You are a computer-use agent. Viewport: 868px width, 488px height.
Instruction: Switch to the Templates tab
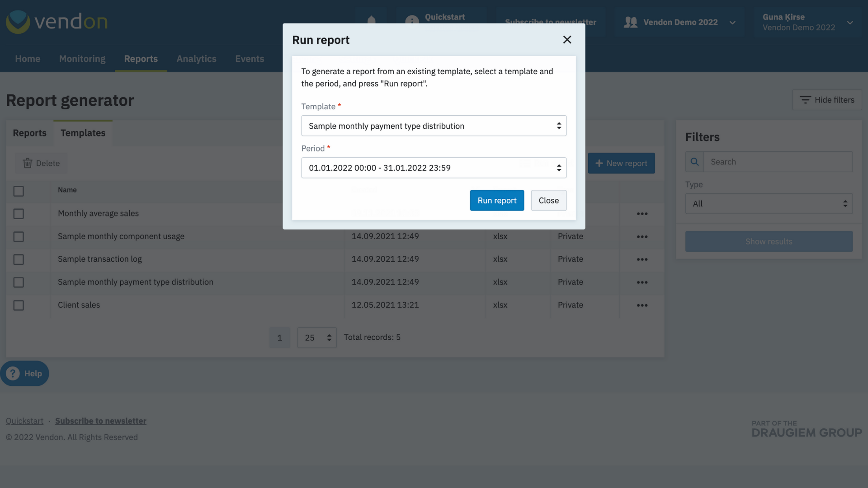(x=83, y=133)
